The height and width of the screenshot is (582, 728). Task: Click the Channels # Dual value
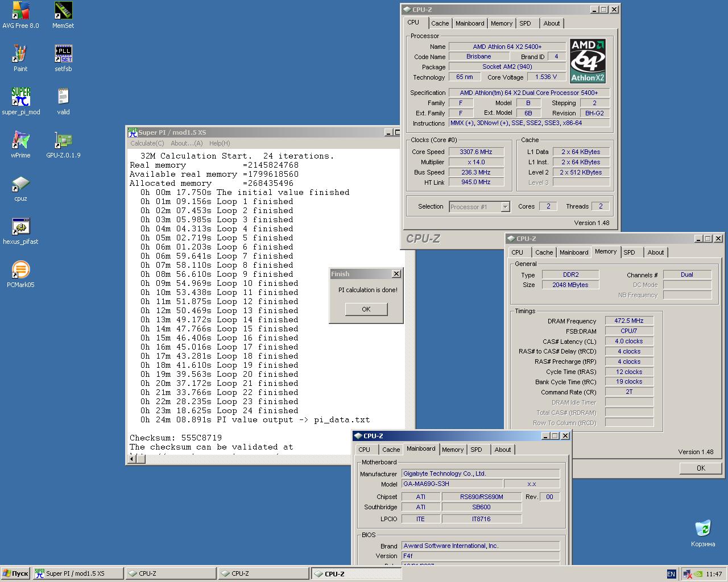tap(687, 275)
